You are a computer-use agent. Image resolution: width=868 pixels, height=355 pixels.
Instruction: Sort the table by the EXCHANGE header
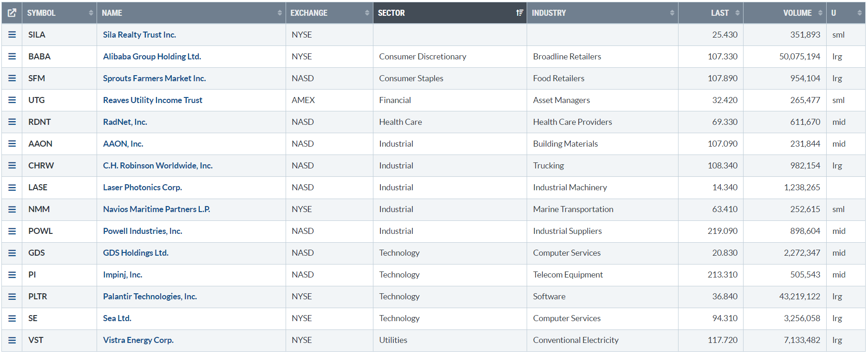pyautogui.click(x=309, y=13)
